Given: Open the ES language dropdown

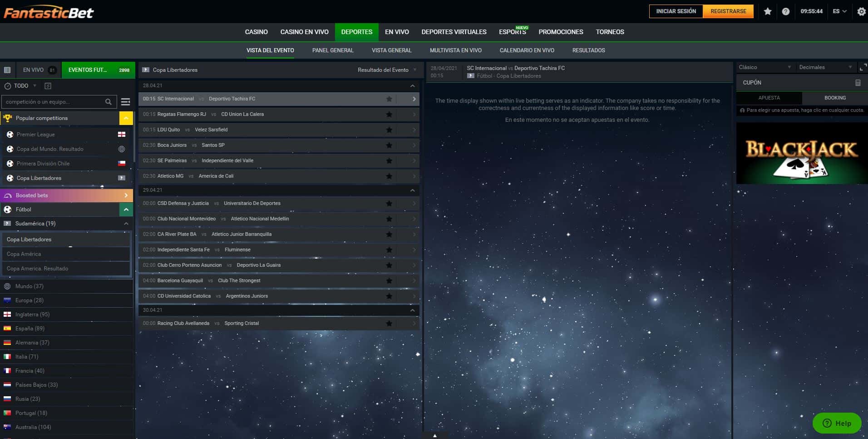Looking at the screenshot, I should point(840,11).
